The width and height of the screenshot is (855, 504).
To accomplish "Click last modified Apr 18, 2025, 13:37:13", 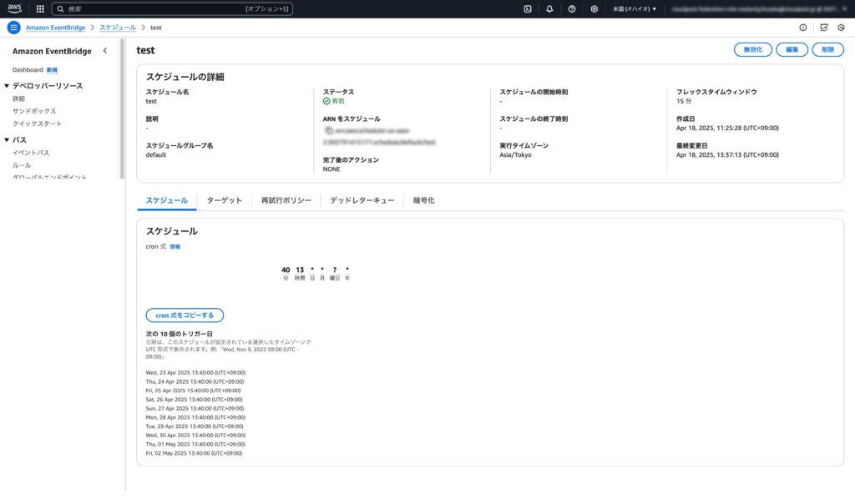I will [x=727, y=154].
